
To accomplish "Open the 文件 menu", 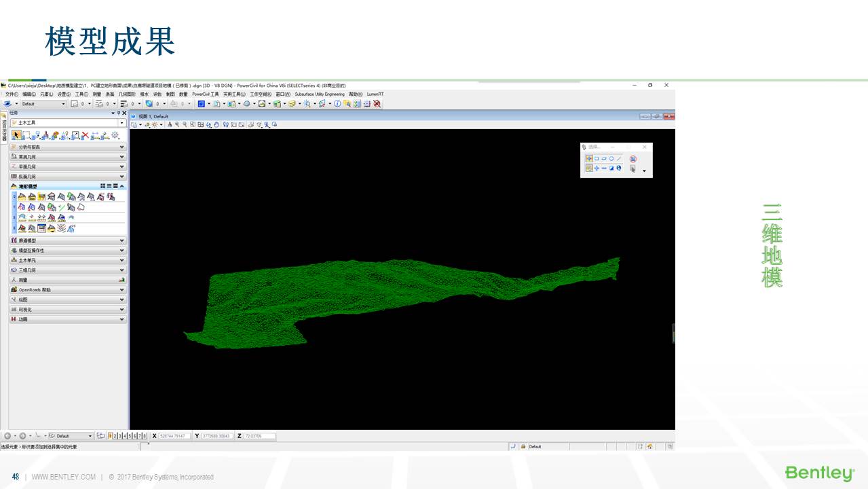I will point(12,94).
